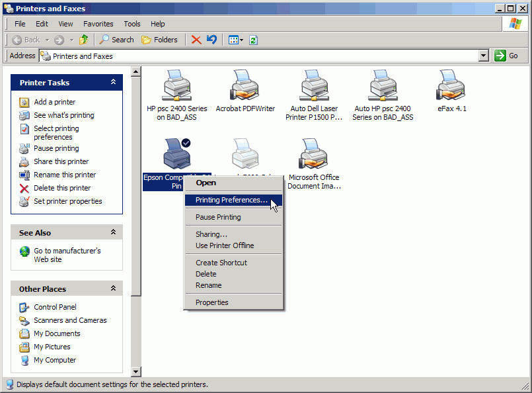Click the My Pictures icon
This screenshot has width=532, height=393.
(x=24, y=347)
